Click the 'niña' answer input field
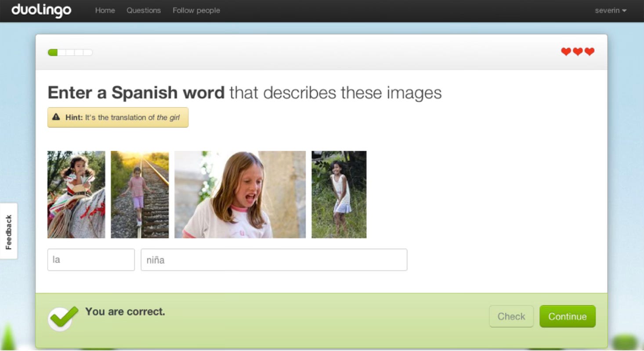Screen dimensions: 644x351 coord(274,260)
